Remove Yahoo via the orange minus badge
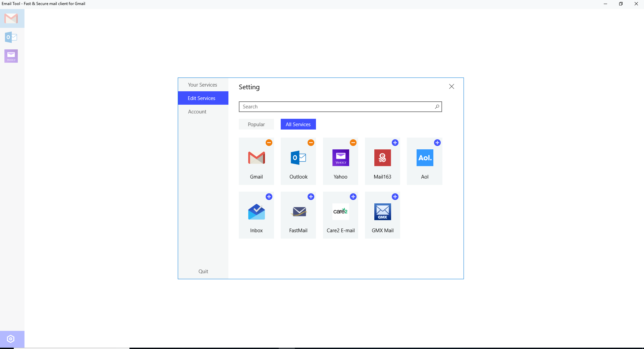 click(x=353, y=143)
